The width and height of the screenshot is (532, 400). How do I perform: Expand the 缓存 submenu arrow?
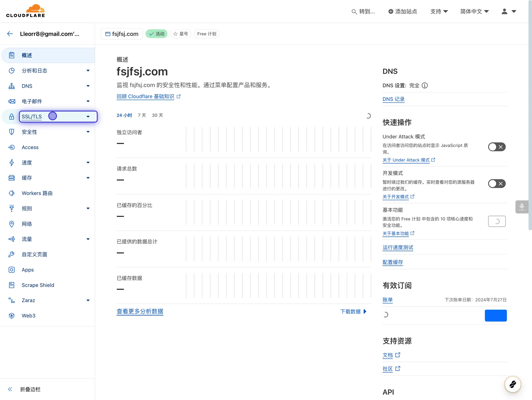(x=88, y=178)
